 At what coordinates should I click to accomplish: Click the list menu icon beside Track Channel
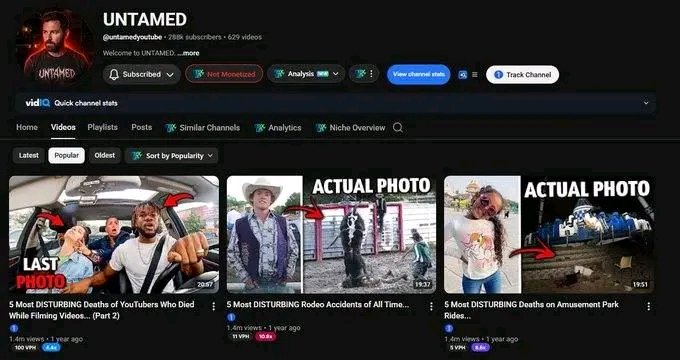pos(475,75)
